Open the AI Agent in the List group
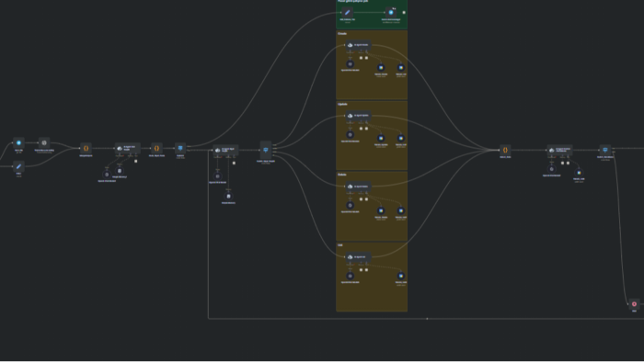The width and height of the screenshot is (644, 362). click(359, 257)
